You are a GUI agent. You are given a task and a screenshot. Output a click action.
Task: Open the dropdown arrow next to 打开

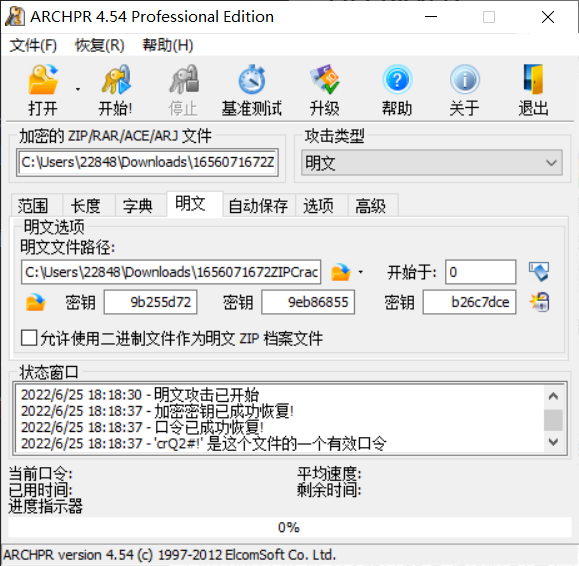(x=78, y=89)
